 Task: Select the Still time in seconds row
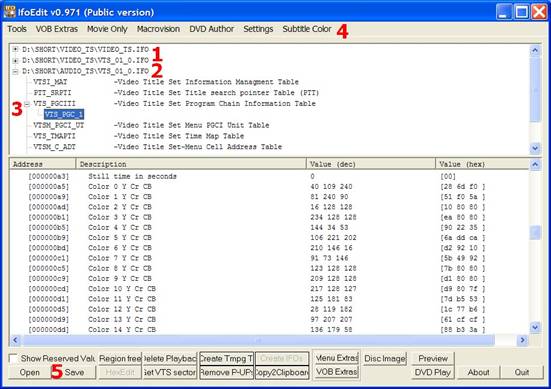pos(269,176)
